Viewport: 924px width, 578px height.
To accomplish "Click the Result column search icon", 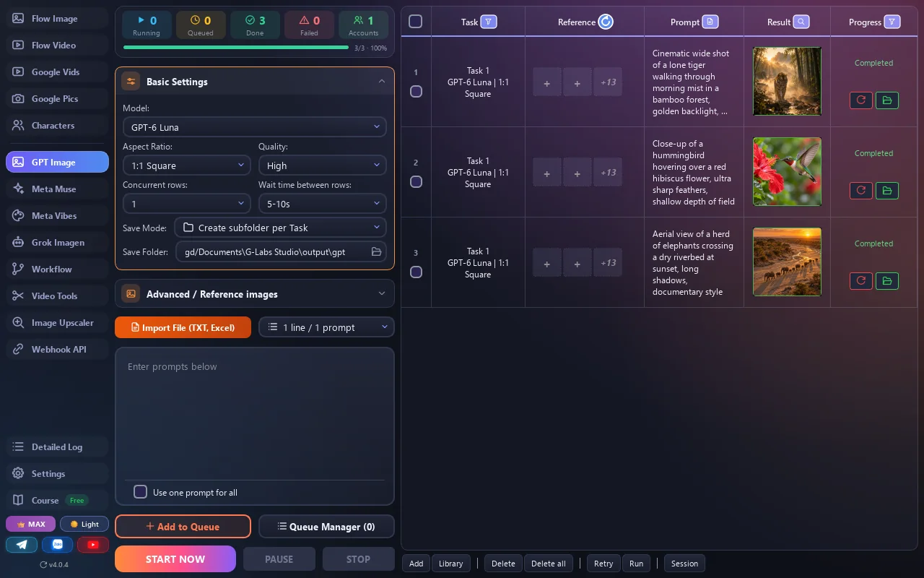I will pyautogui.click(x=801, y=22).
